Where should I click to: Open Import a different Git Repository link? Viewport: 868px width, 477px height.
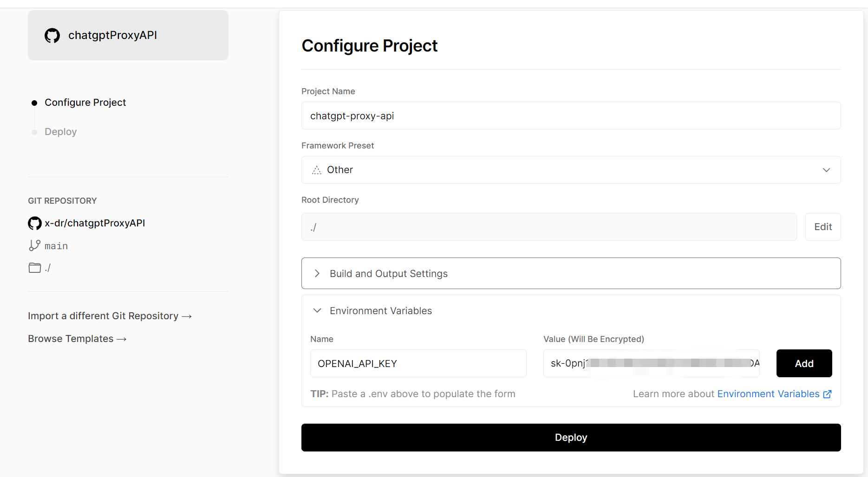(x=110, y=316)
